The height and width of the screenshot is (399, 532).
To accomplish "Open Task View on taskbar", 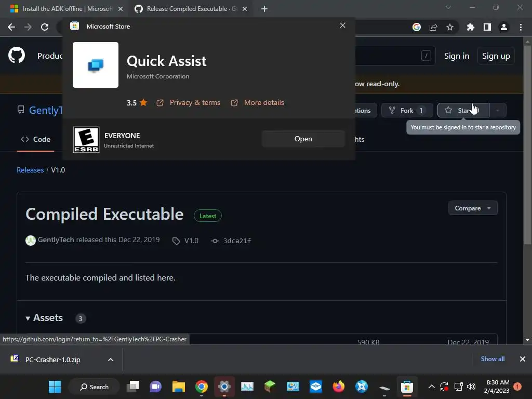I will (133, 387).
